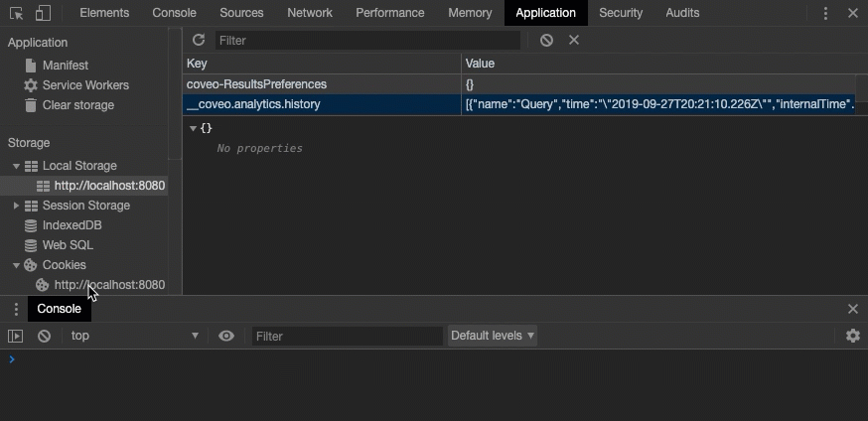The width and height of the screenshot is (868, 421).
Task: Select the __coveo.analytics.history key cell
Action: pyautogui.click(x=322, y=104)
